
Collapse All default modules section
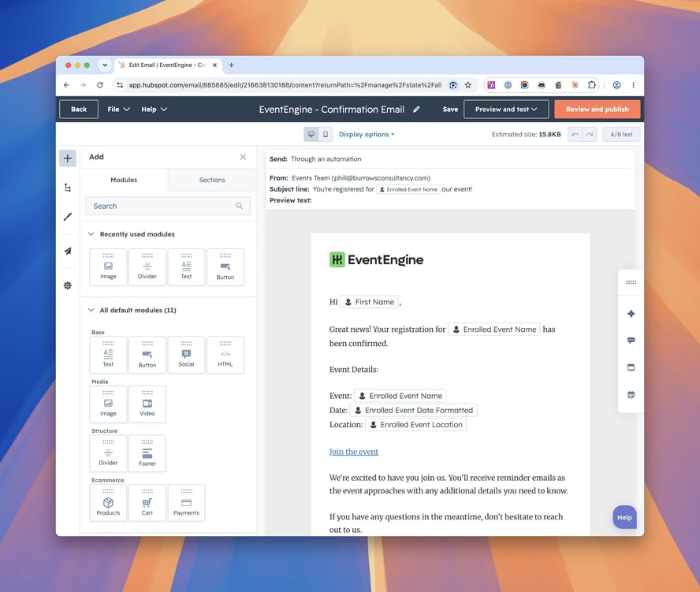click(91, 310)
